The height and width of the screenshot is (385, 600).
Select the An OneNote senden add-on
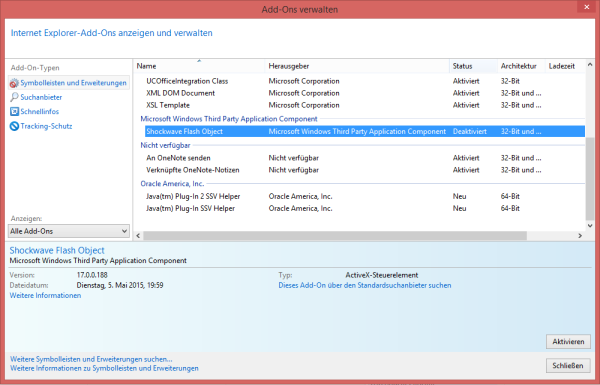365,158
